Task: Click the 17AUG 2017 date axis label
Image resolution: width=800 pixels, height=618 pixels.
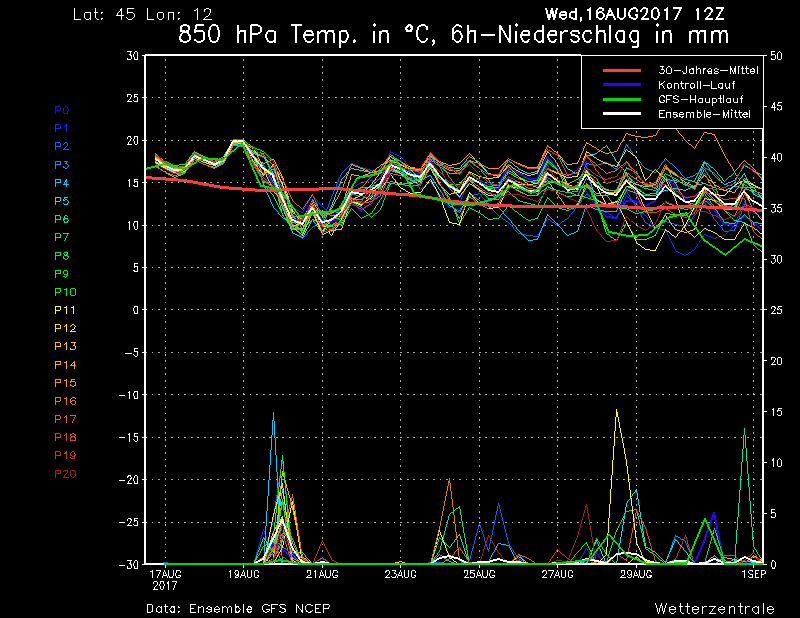Action: click(x=164, y=579)
